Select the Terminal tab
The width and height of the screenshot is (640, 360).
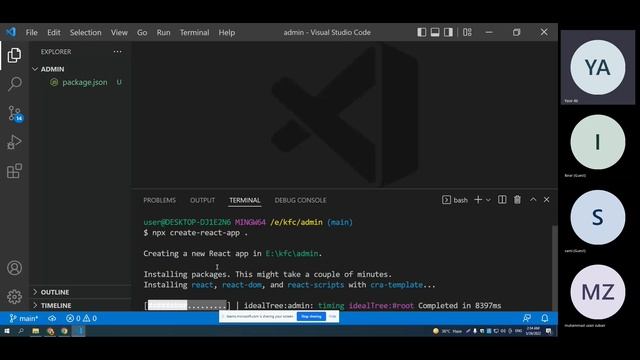tap(244, 200)
